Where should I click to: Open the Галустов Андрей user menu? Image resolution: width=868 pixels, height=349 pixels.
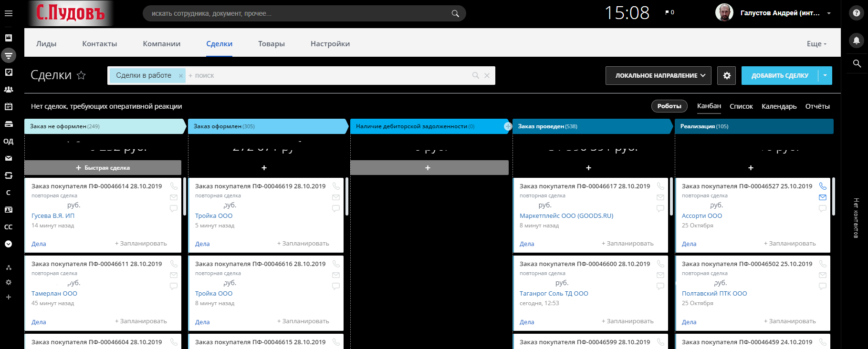pos(784,13)
